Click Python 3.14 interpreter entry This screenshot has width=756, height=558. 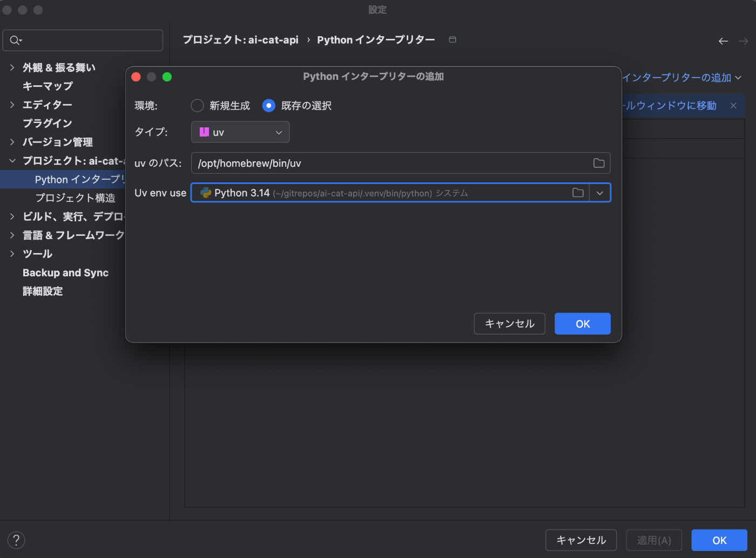(334, 193)
